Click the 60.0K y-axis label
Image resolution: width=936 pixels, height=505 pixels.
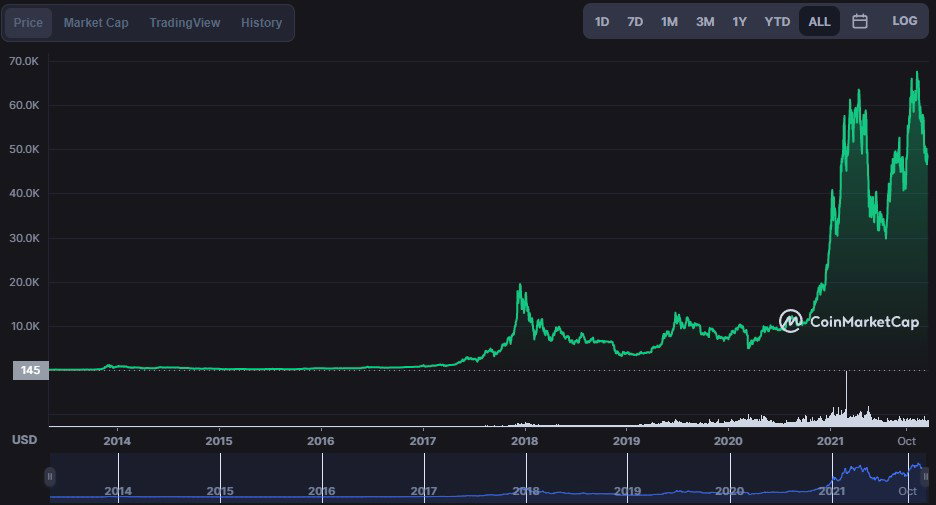[24, 105]
